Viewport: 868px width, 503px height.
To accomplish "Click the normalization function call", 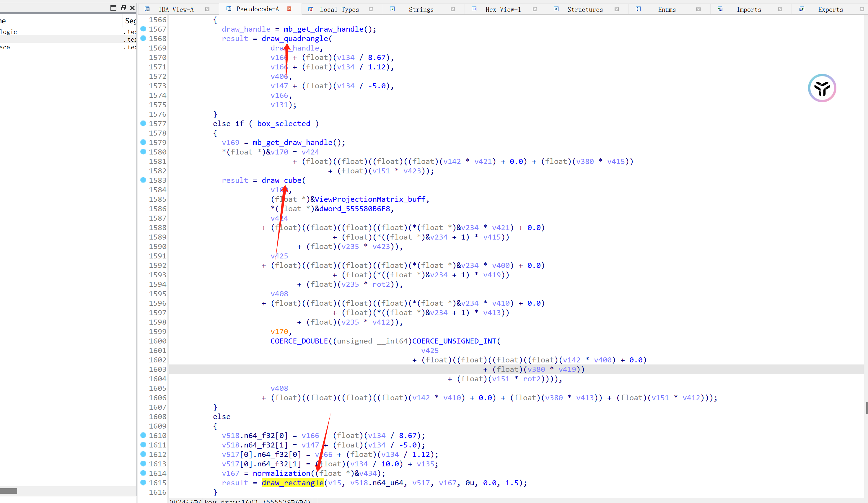I will coord(281,473).
